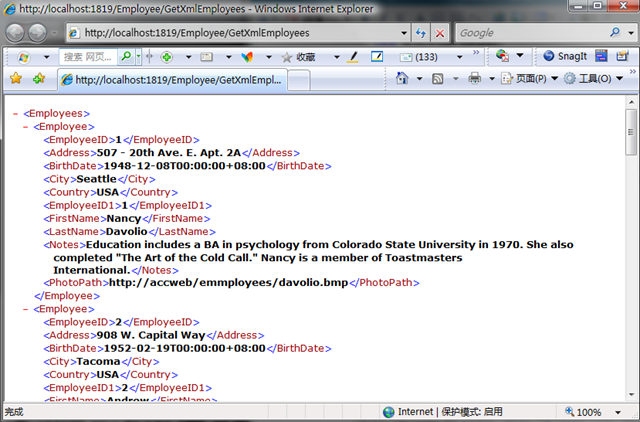Collapse the root Employees XML node
640x422 pixels.
pyautogui.click(x=16, y=114)
